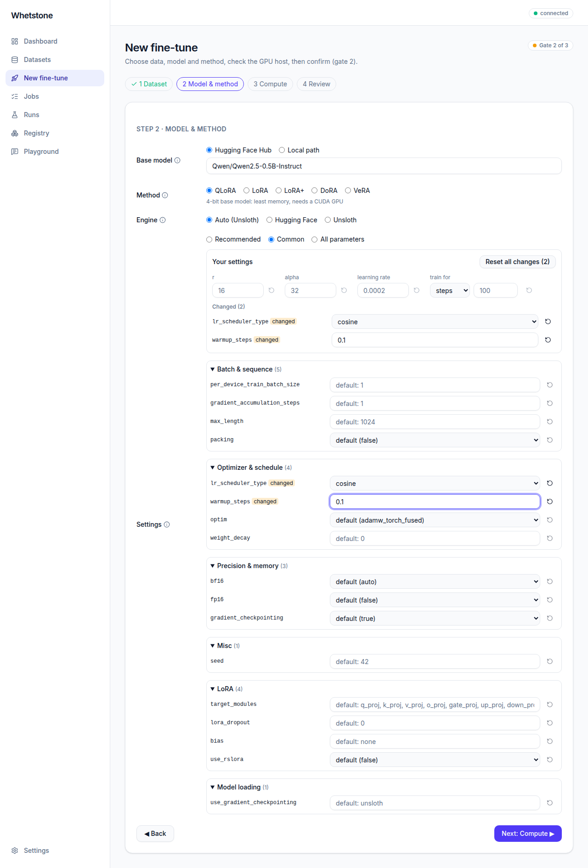Image resolution: width=588 pixels, height=868 pixels.
Task: Click the Runs flask icon
Action: click(15, 115)
